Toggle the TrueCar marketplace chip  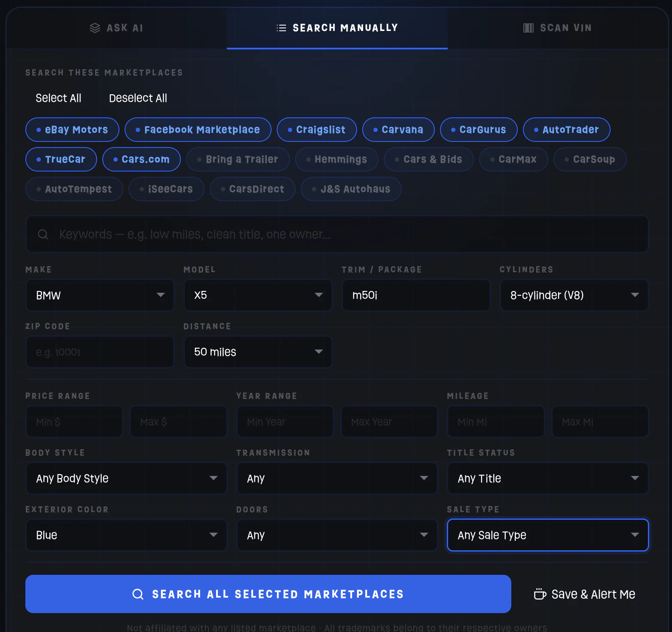point(61,159)
